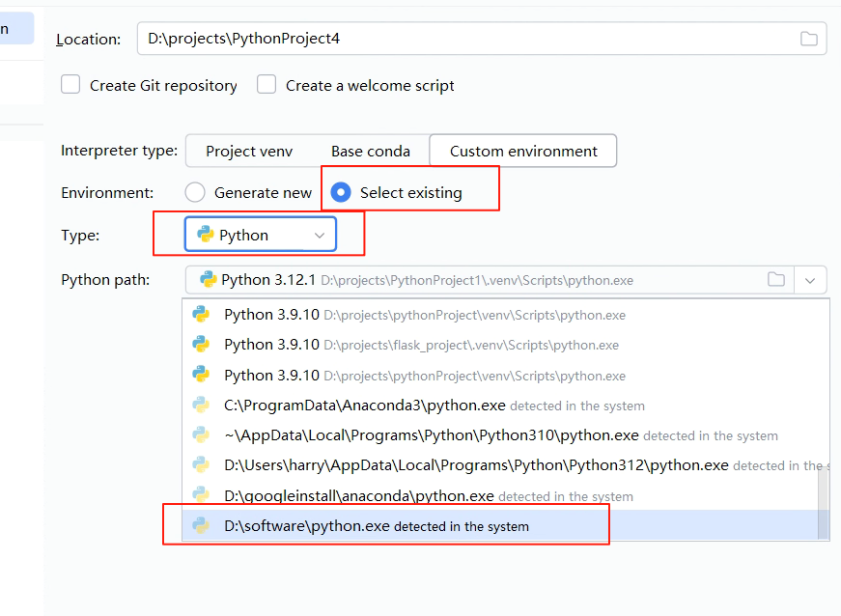The image size is (841, 616).
Task: Open folder browser for Location field
Action: pyautogui.click(x=808, y=39)
